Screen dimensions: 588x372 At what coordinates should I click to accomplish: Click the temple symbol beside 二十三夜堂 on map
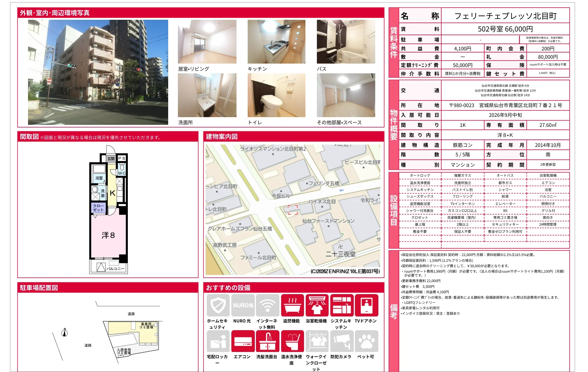pyautogui.click(x=340, y=247)
